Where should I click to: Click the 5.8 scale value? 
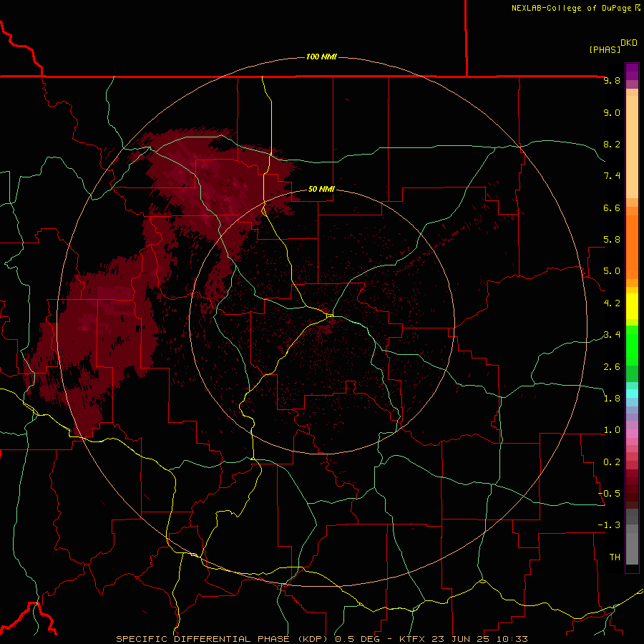pos(612,240)
